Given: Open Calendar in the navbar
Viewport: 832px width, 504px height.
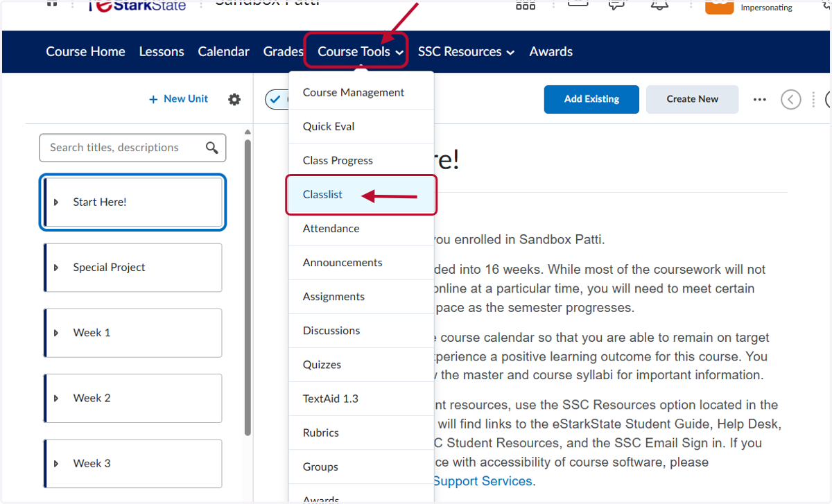Looking at the screenshot, I should point(223,51).
